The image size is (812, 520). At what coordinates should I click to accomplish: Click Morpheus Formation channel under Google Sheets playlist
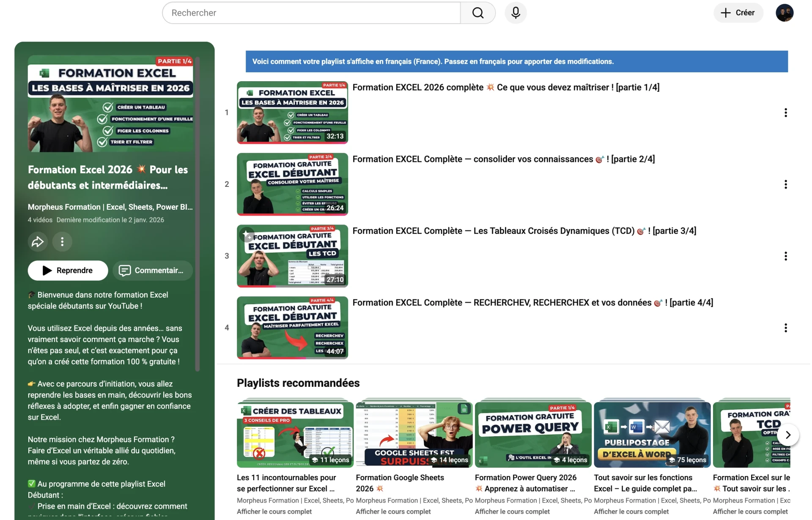414,501
